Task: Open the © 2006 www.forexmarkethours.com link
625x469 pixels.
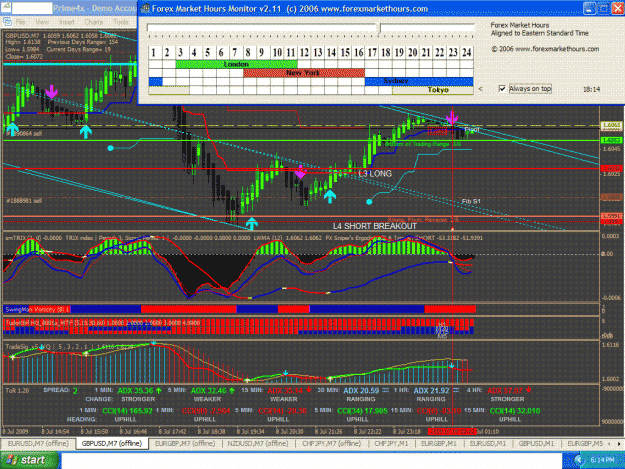Action: [x=545, y=49]
